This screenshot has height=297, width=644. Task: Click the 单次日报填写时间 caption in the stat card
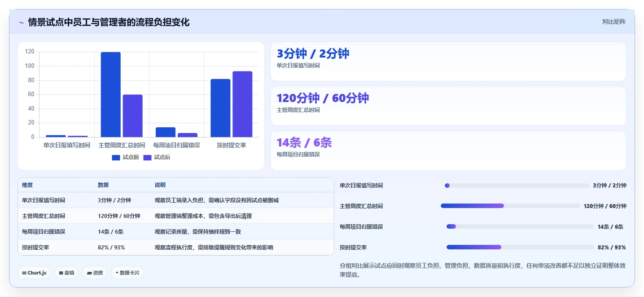(x=298, y=66)
